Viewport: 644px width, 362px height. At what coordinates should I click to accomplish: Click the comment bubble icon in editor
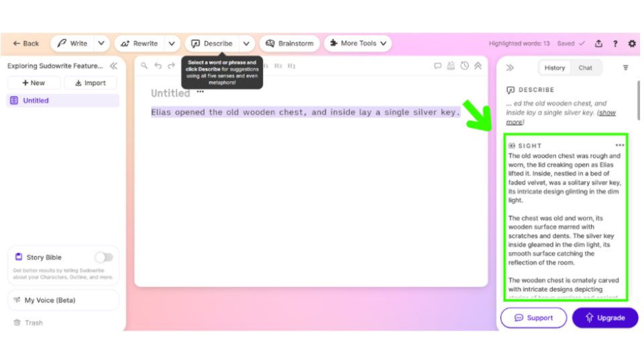coord(438,66)
